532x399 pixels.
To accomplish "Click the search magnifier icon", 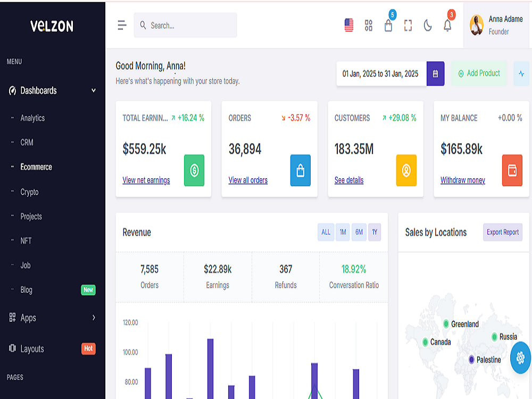I will (143, 25).
